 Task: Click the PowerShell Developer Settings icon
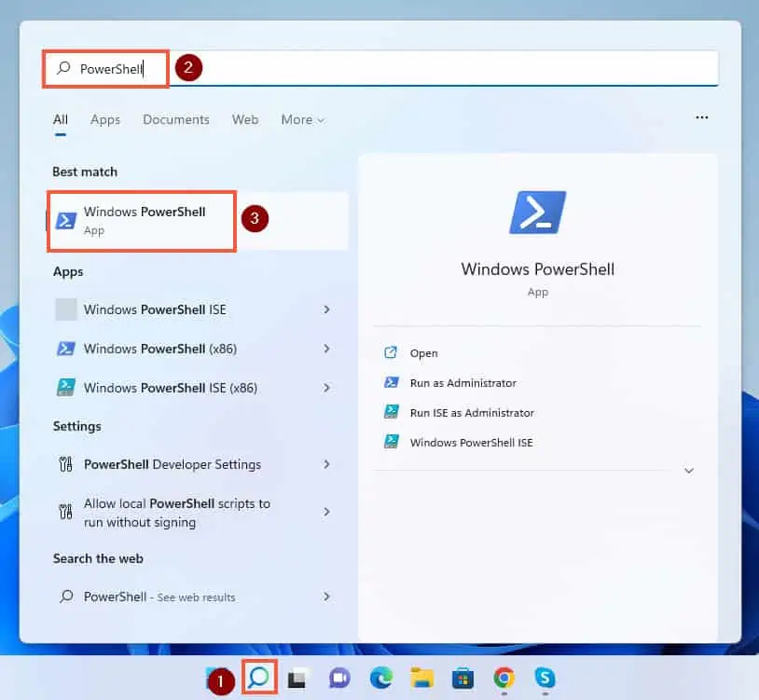(66, 464)
